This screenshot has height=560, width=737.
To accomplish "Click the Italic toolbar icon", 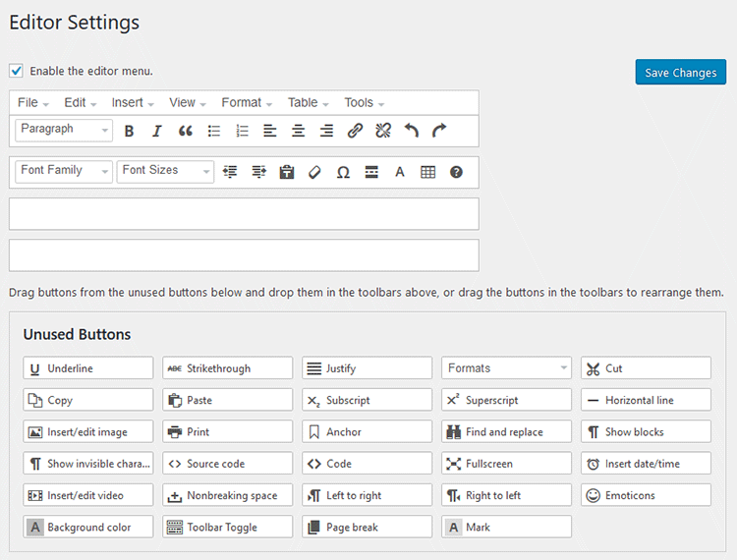I will (x=157, y=131).
